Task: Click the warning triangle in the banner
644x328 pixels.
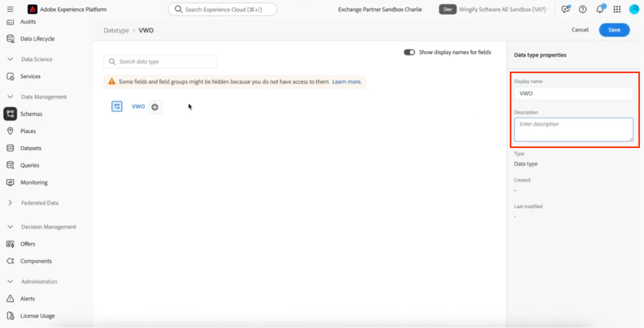Action: (x=112, y=82)
